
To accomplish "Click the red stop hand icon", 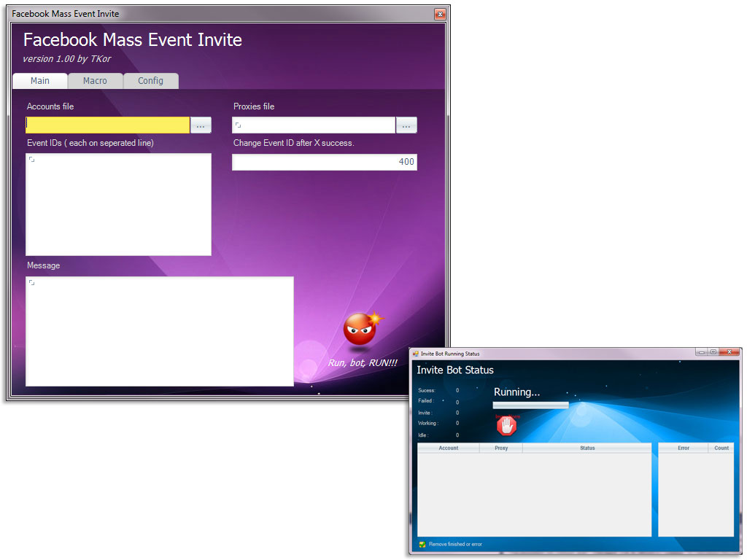I will click(x=506, y=425).
